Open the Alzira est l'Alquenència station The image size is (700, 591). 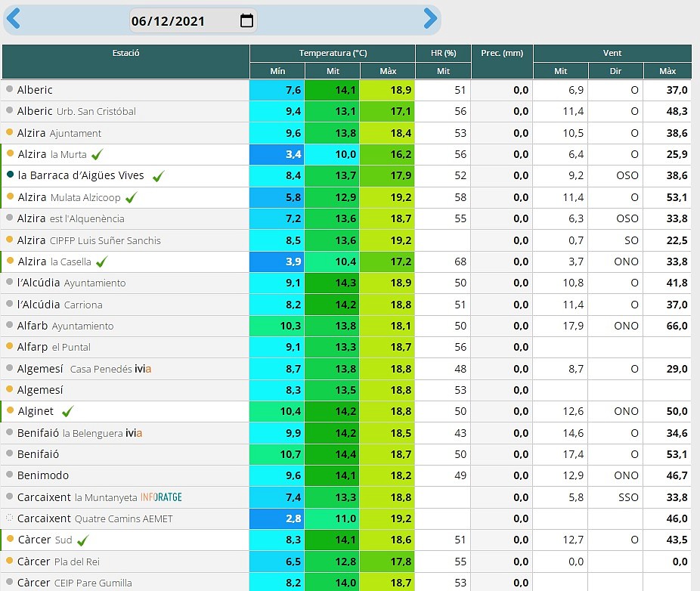click(70, 218)
